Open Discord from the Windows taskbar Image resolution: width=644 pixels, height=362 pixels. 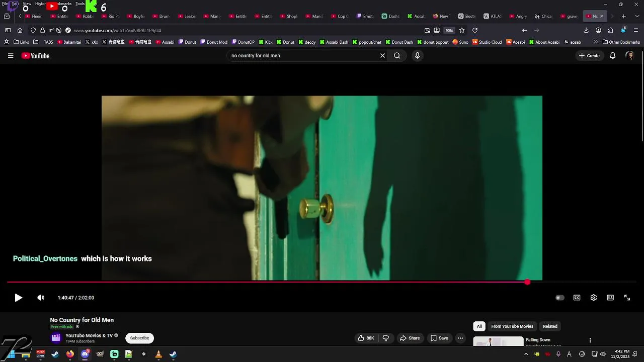pos(85,354)
